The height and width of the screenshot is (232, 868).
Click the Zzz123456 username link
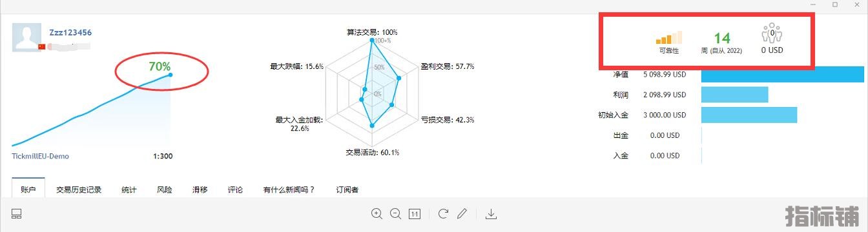tap(70, 32)
